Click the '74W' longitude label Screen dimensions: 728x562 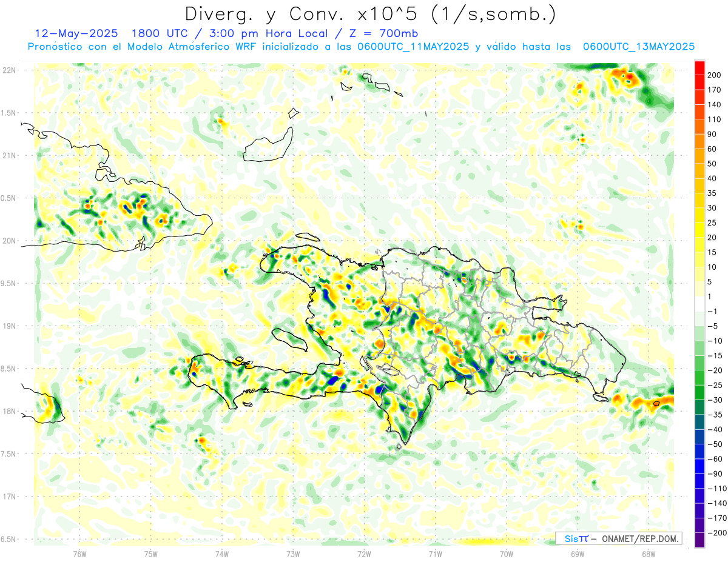click(222, 554)
